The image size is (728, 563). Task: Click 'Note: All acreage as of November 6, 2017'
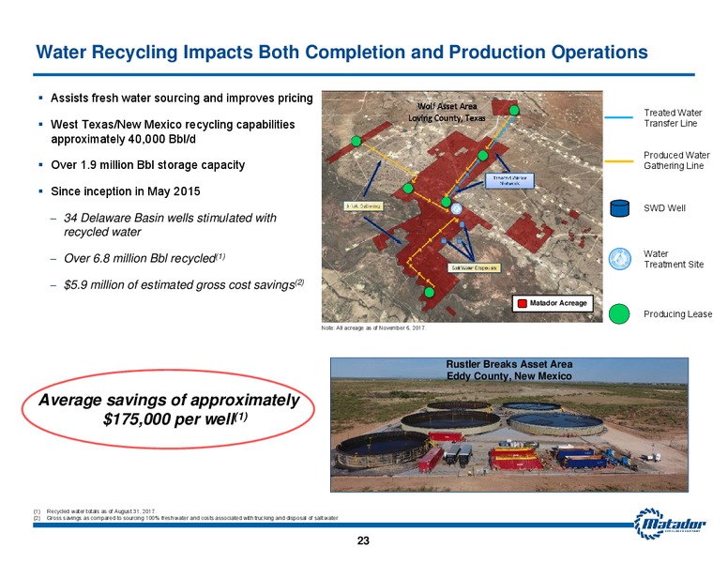point(373,328)
